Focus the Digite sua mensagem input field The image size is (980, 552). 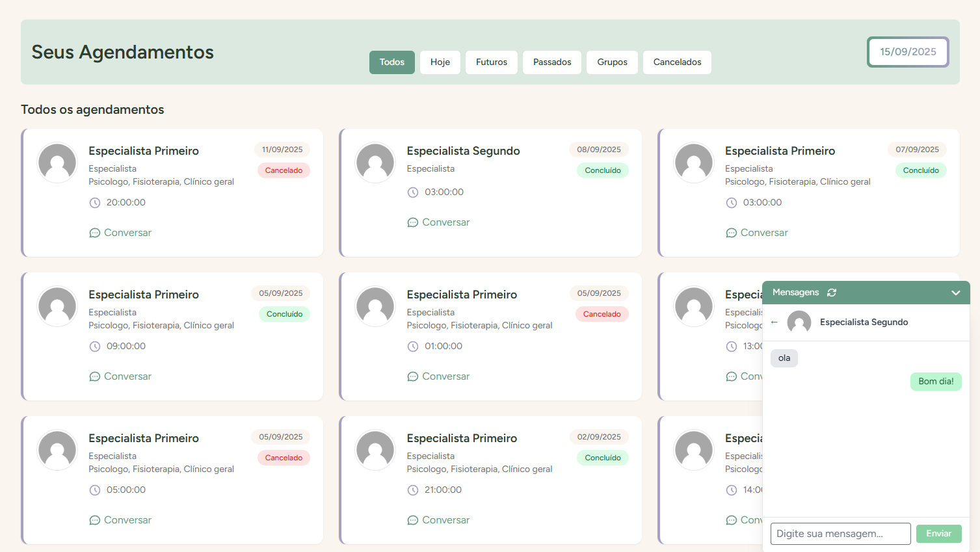(x=840, y=534)
